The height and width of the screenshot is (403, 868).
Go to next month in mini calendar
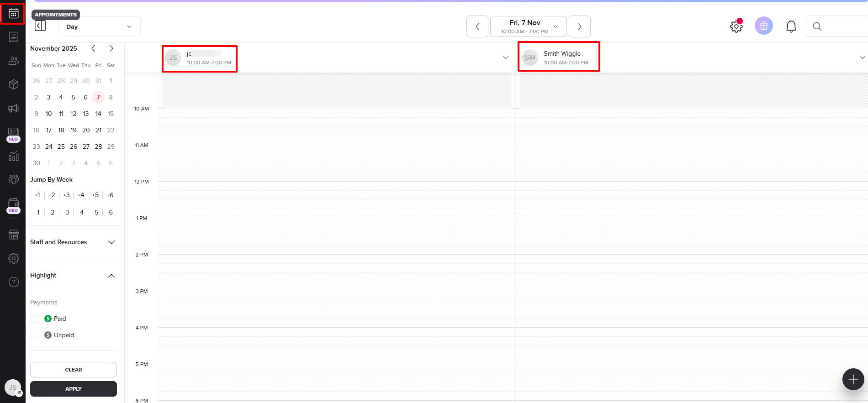pos(111,48)
